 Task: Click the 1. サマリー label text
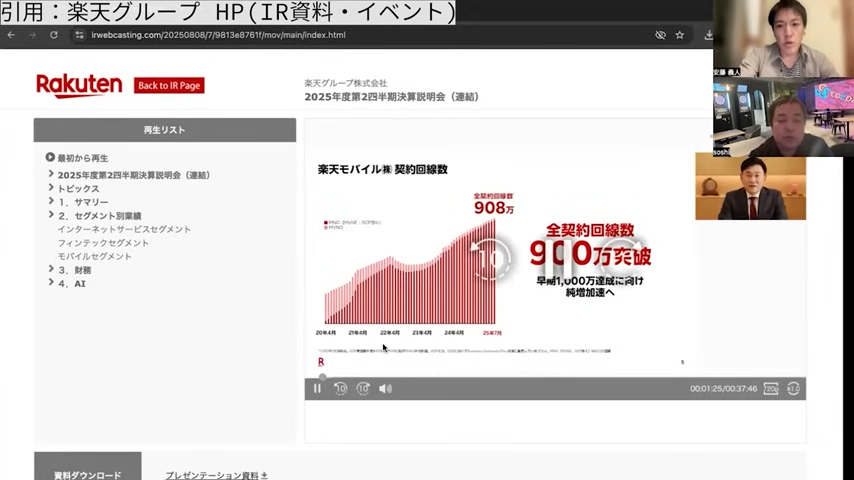[x=83, y=202]
